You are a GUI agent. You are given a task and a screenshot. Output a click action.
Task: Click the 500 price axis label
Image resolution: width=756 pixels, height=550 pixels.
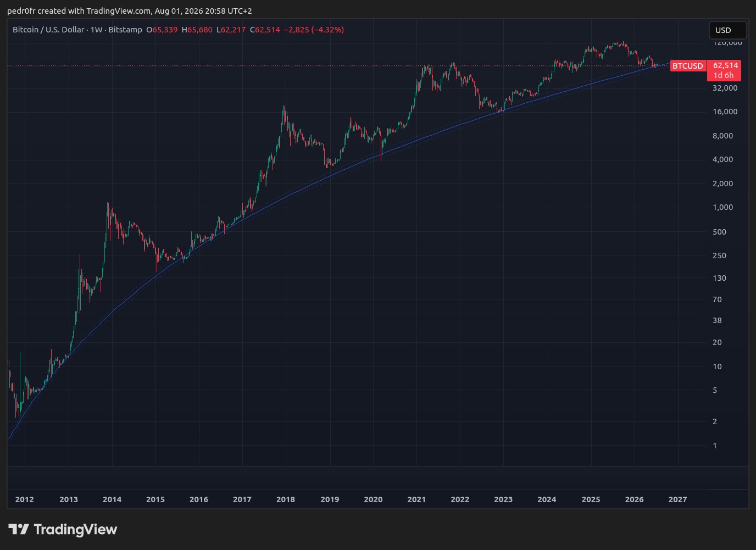tap(720, 232)
